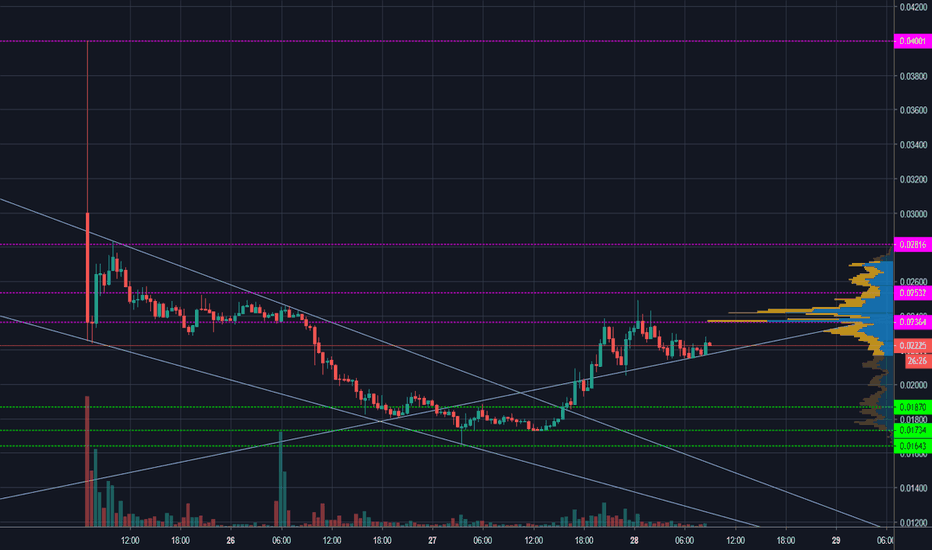
Task: Select the dotted magenta line at 0.04001
Action: 446,41
